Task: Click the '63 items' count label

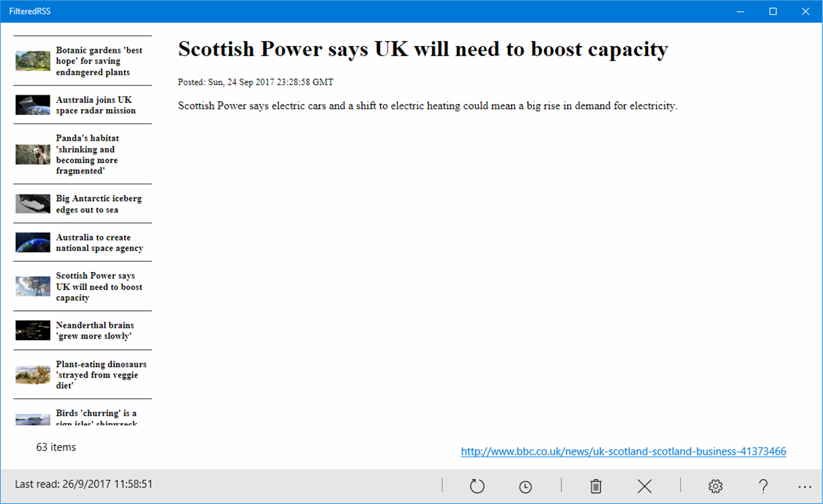Action: tap(56, 447)
